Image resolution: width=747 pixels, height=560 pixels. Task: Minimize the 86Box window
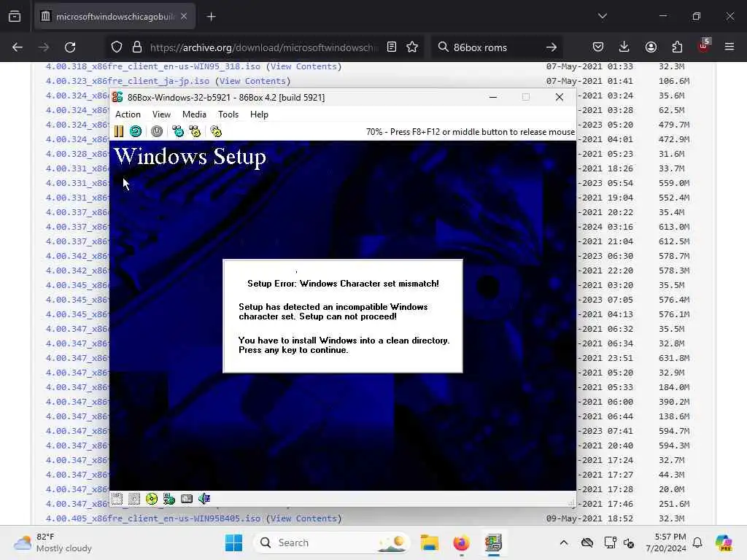[493, 97]
